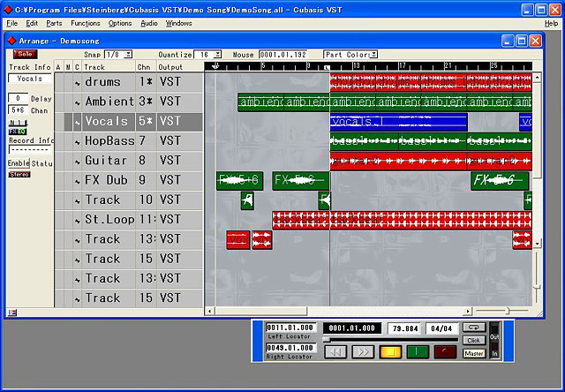Toggle the In MIDI activity indicator

(x=494, y=351)
